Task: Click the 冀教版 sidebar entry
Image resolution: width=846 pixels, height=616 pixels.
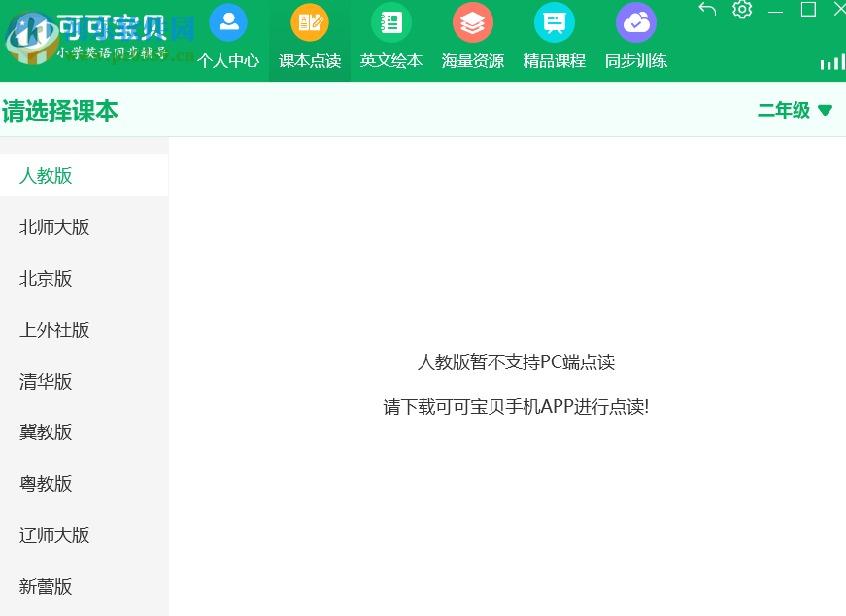Action: point(44,432)
